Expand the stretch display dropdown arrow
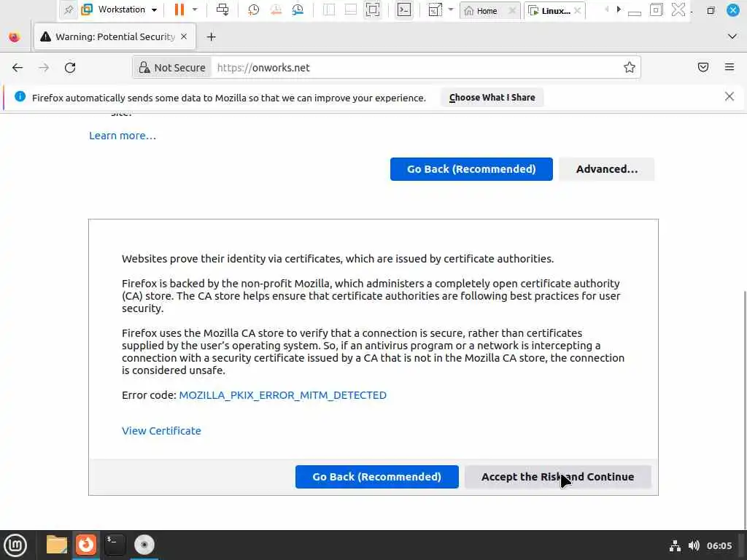The width and height of the screenshot is (747, 560). coord(451,9)
